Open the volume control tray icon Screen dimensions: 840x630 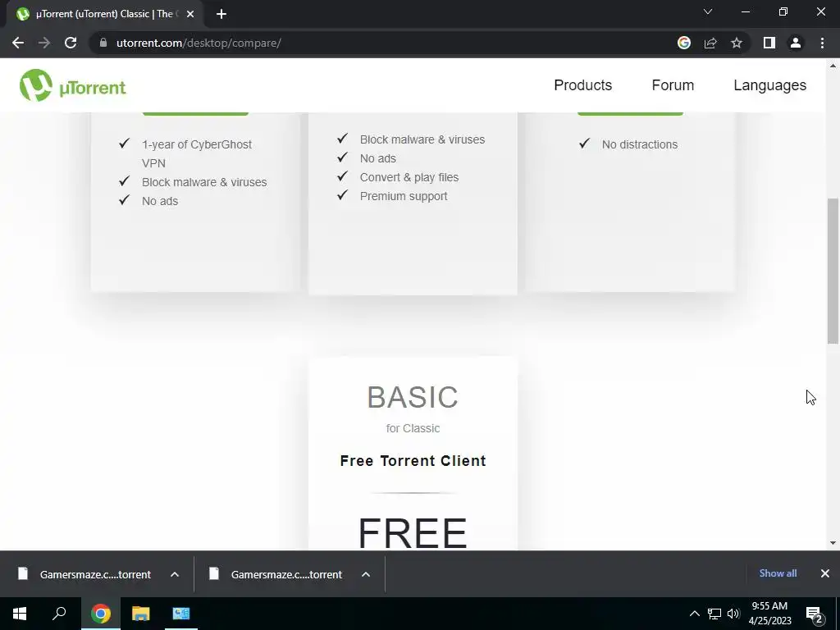[733, 614]
